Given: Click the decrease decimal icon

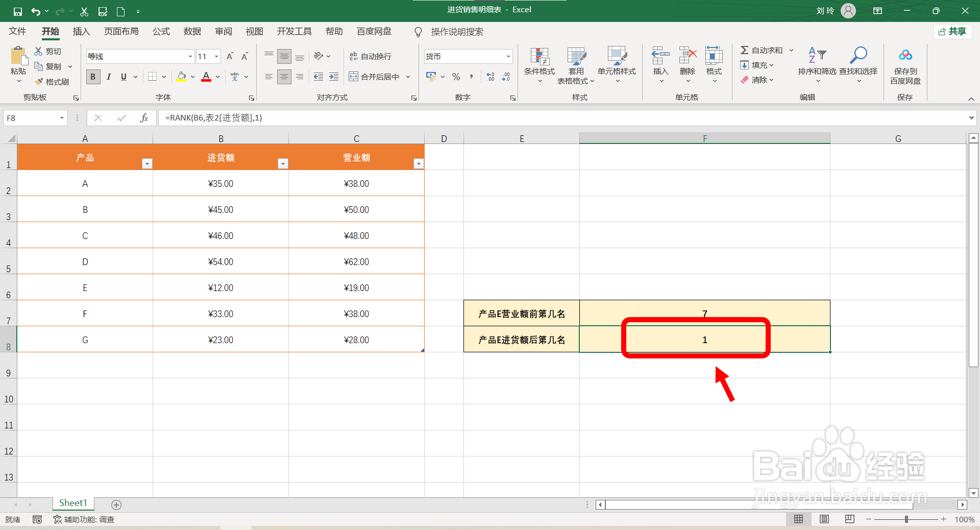Looking at the screenshot, I should pos(506,77).
